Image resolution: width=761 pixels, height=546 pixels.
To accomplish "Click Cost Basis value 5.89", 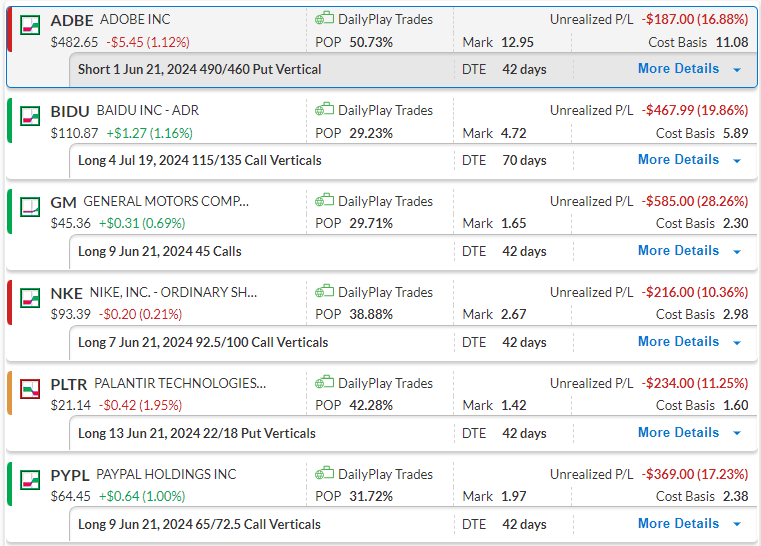I will tap(736, 133).
